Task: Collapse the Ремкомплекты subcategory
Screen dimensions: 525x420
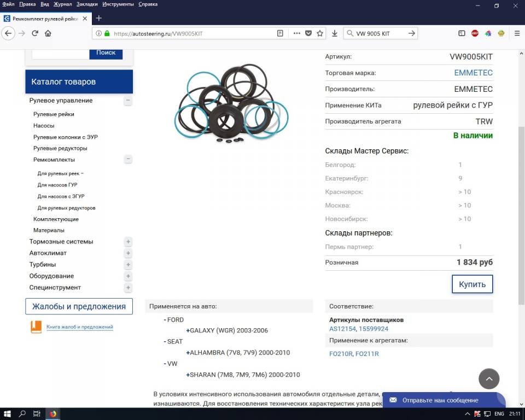Action: pyautogui.click(x=127, y=160)
